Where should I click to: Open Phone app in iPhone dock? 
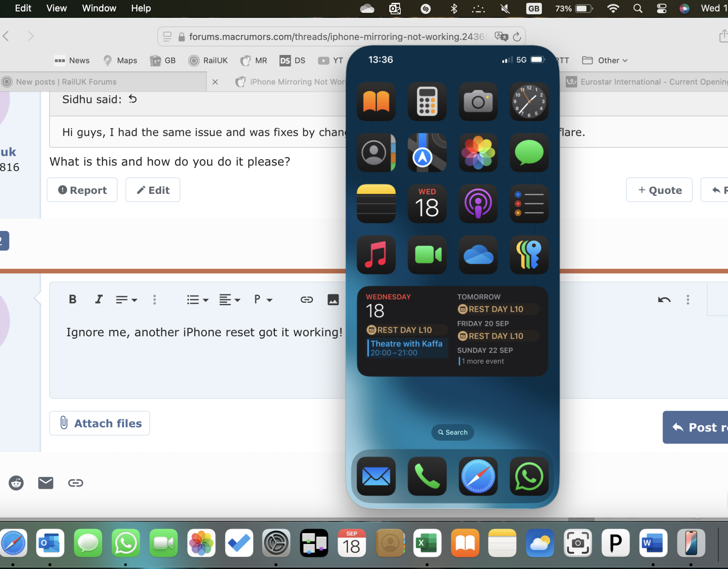pos(427,476)
